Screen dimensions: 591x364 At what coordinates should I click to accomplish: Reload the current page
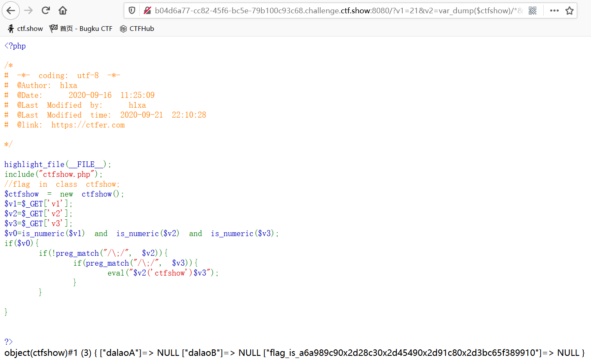(x=46, y=10)
